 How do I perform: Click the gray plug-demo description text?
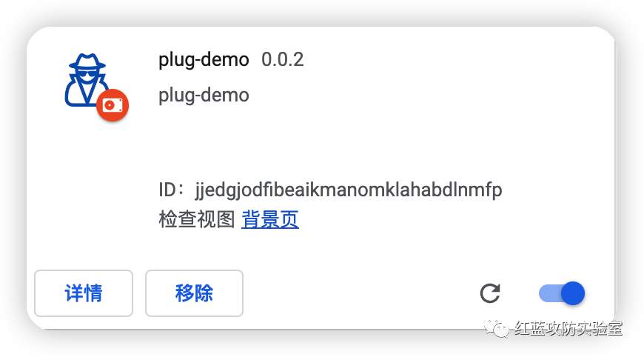click(x=204, y=96)
